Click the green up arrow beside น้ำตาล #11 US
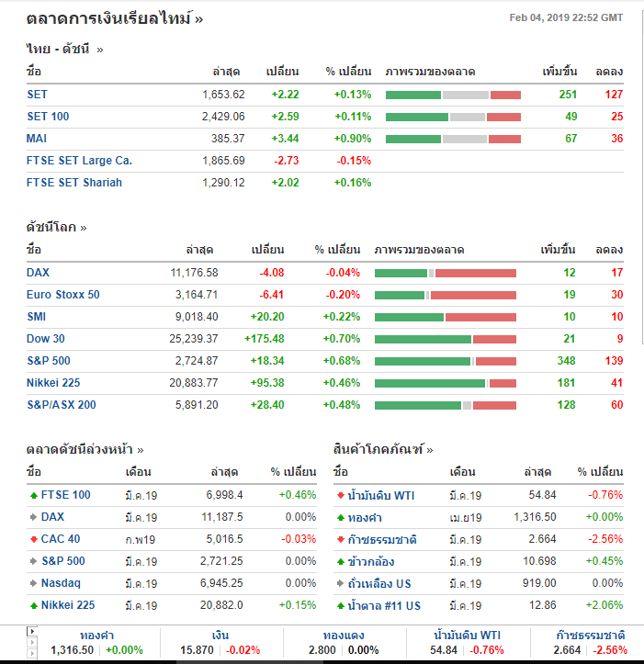644x664 pixels. [x=341, y=605]
